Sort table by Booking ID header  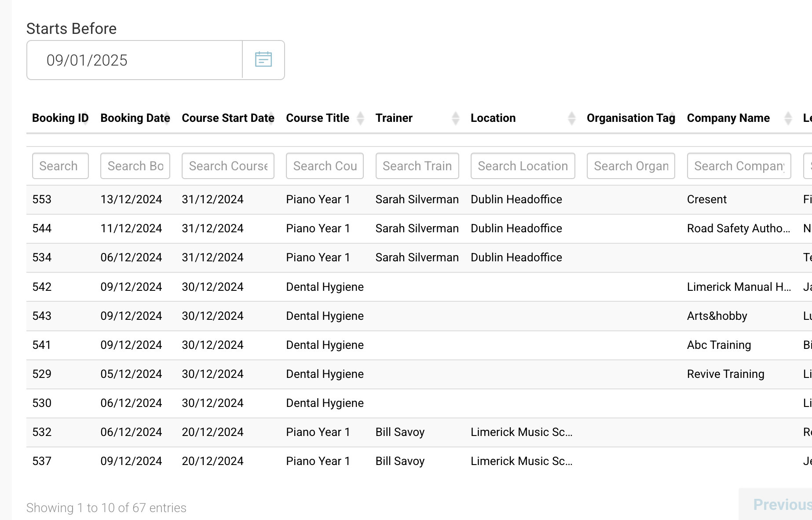(60, 118)
